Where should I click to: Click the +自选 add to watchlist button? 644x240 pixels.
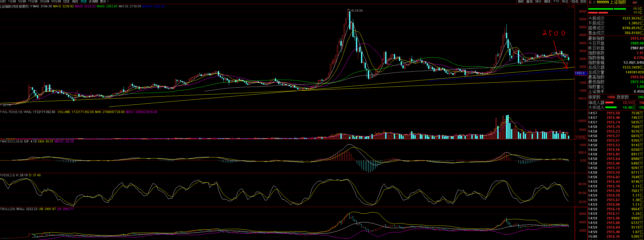(x=574, y=2)
